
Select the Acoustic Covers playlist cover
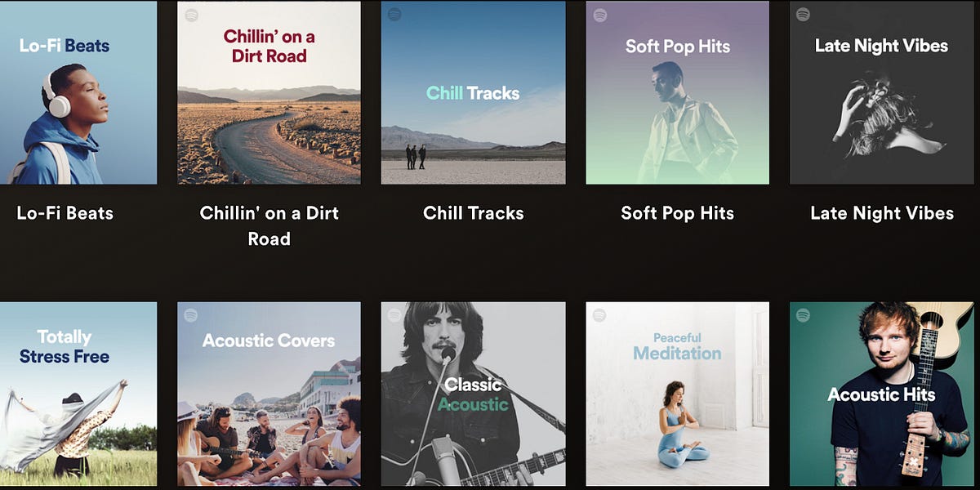[269, 394]
